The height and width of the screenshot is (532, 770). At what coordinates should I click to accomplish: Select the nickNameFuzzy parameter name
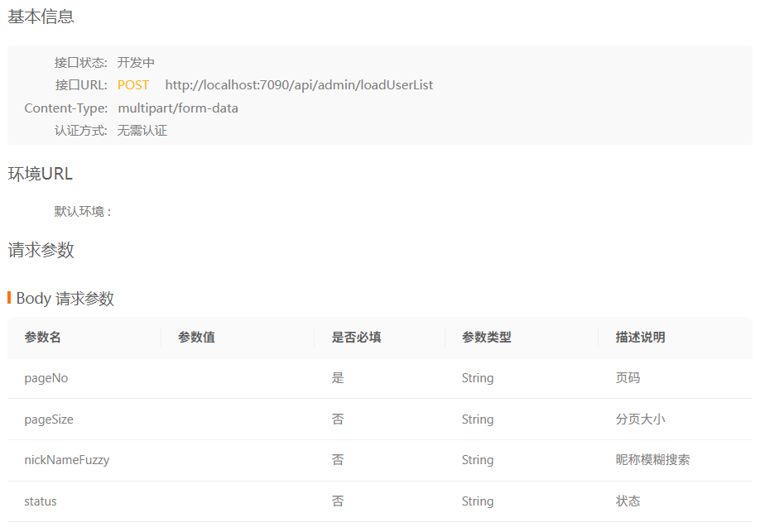[67, 460]
